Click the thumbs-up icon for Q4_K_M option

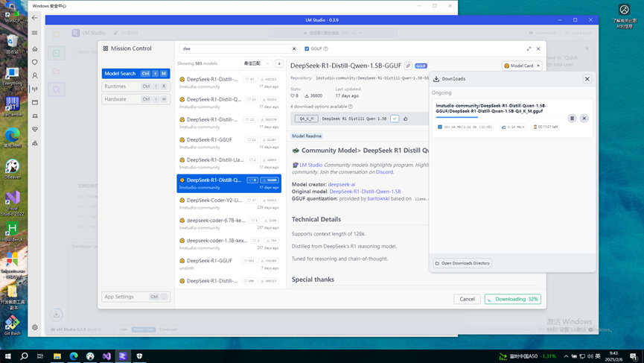[x=405, y=119]
